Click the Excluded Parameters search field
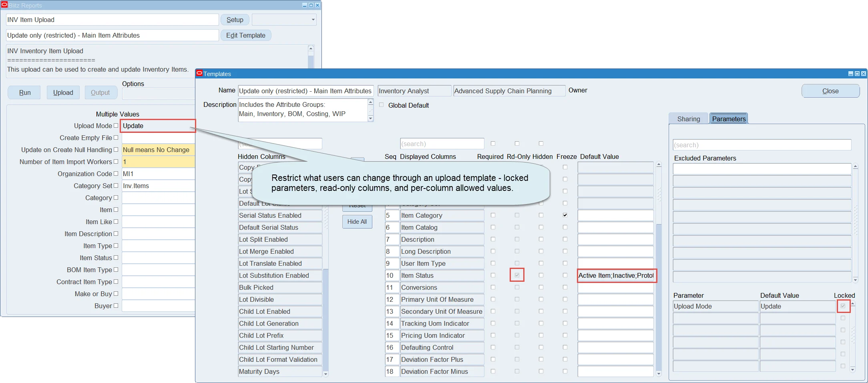The image size is (868, 383). (762, 145)
